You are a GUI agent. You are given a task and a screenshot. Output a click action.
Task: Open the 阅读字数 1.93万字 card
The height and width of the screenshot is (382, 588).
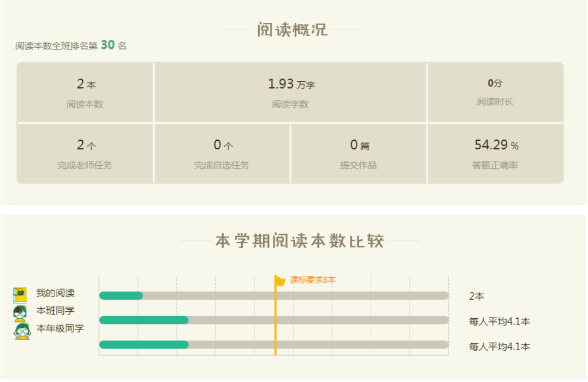pyautogui.click(x=291, y=92)
